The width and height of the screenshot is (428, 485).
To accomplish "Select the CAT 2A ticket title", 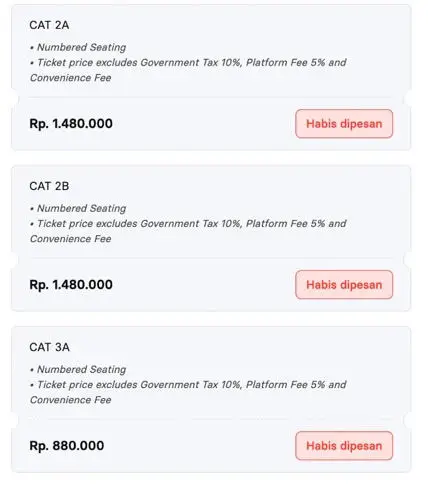I will (x=49, y=25).
